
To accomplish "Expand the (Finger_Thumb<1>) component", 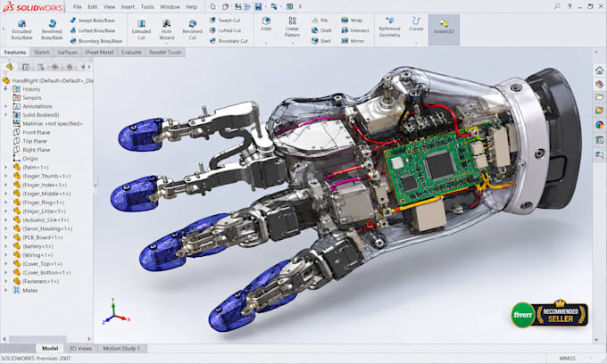I will click(5, 176).
